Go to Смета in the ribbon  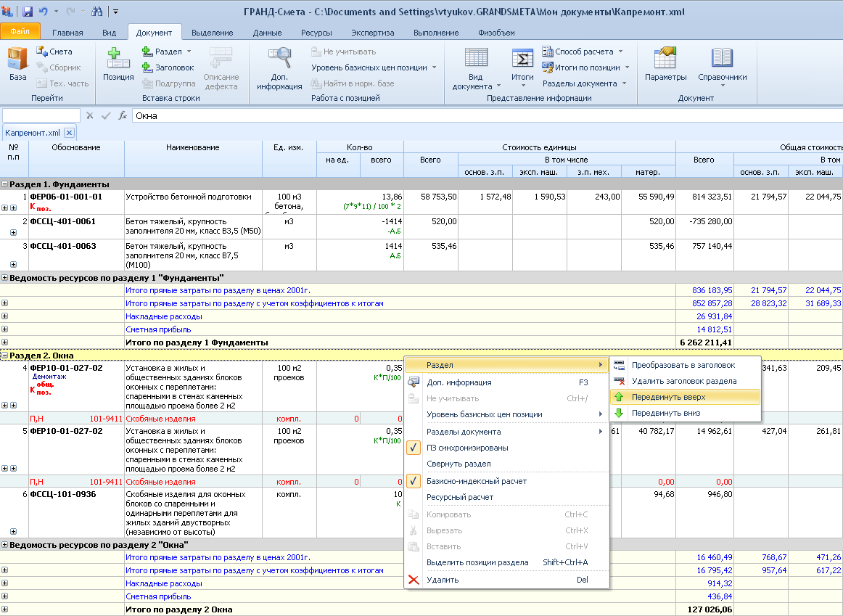[x=54, y=52]
